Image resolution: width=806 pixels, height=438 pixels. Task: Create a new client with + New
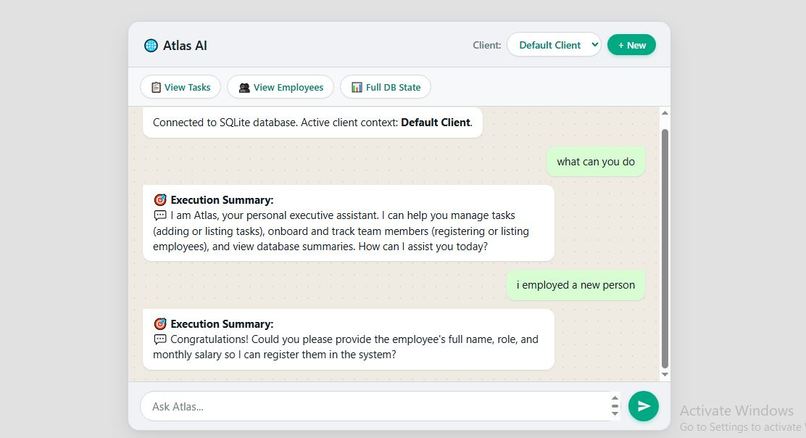(631, 45)
